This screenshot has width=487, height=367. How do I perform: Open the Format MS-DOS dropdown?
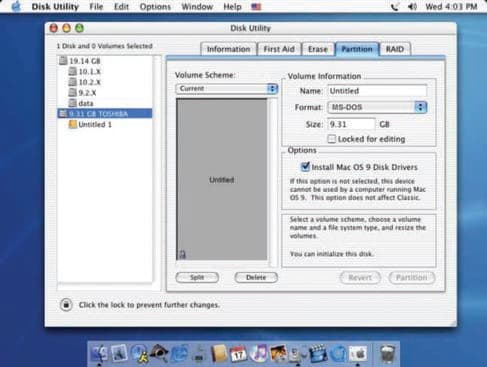tap(377, 107)
